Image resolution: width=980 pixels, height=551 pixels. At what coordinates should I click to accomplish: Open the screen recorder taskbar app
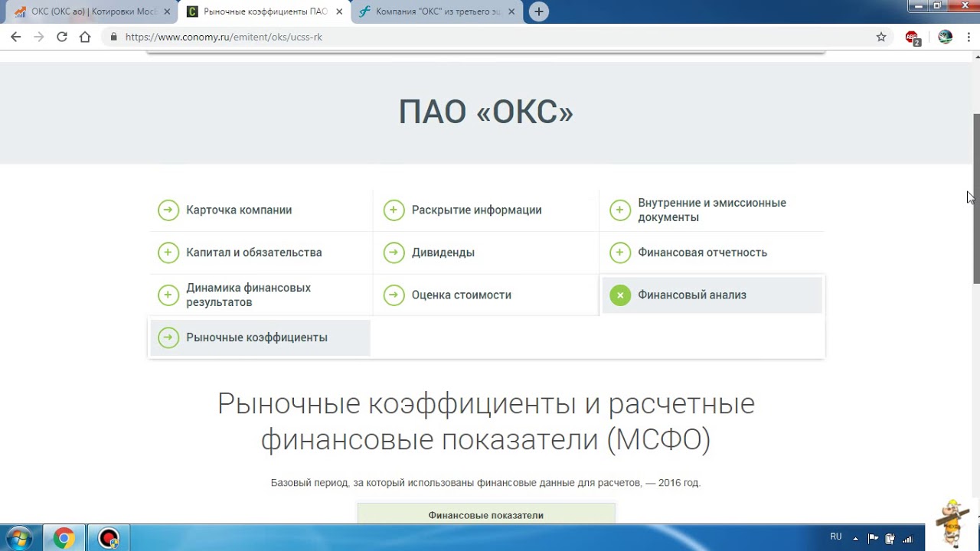109,538
